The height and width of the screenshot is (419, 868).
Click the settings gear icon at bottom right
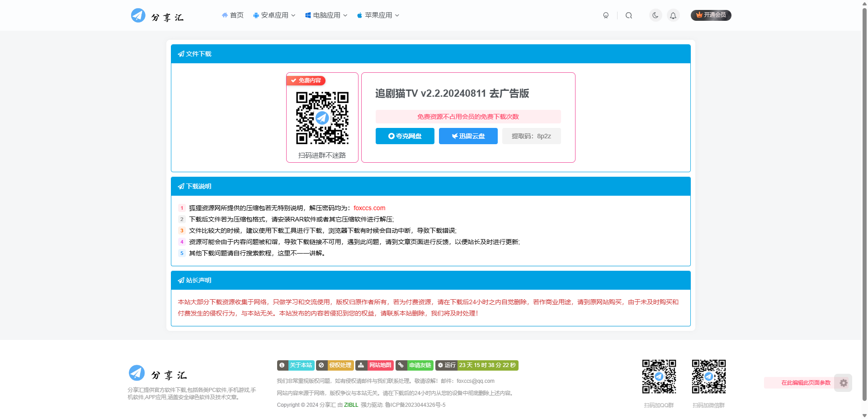[x=843, y=383]
